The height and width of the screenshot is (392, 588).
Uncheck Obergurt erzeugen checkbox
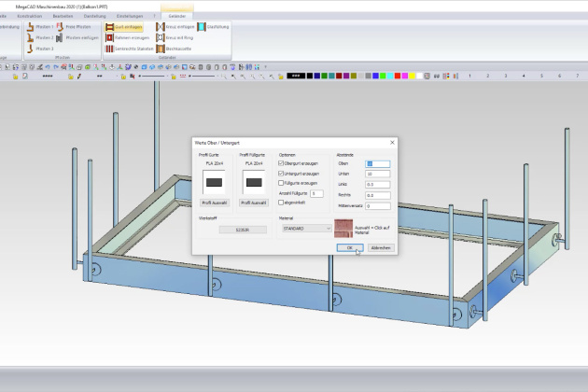pyautogui.click(x=282, y=163)
